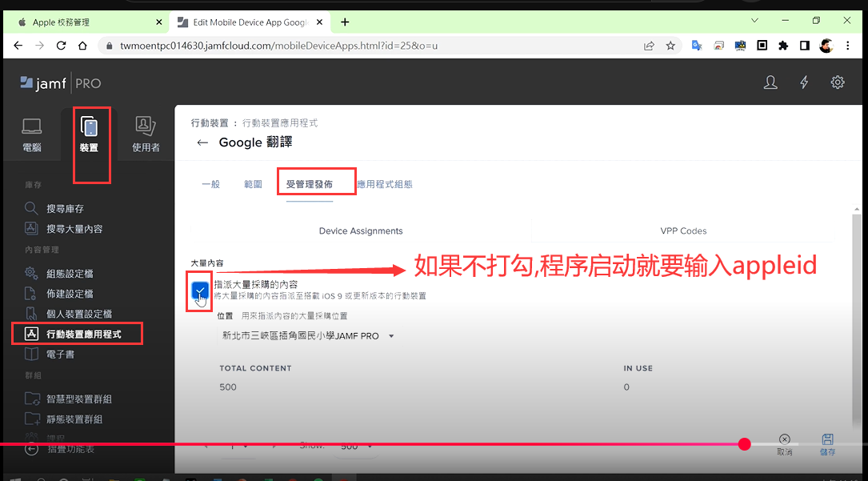Collapse the sidebar with 摺疊功能表

coord(59,449)
